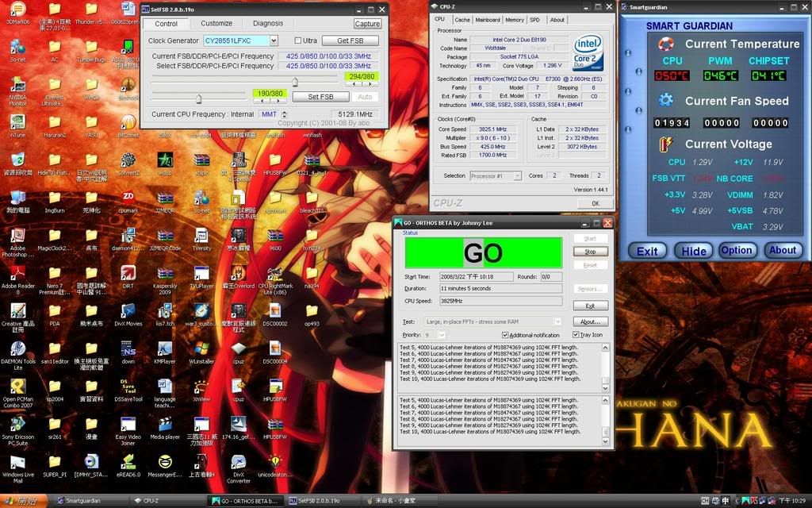The width and height of the screenshot is (812, 508).
Task: Toggle the Tray Icon checkbox
Action: [x=576, y=335]
